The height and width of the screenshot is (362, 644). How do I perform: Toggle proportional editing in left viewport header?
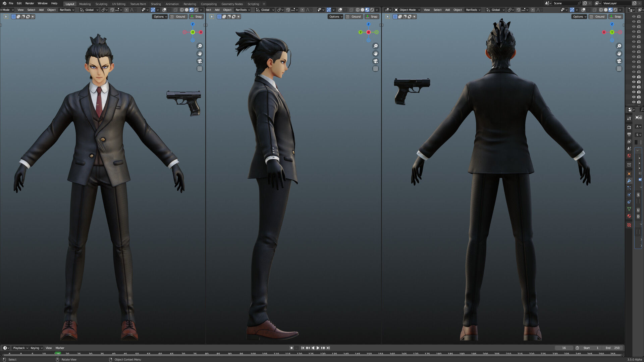126,10
